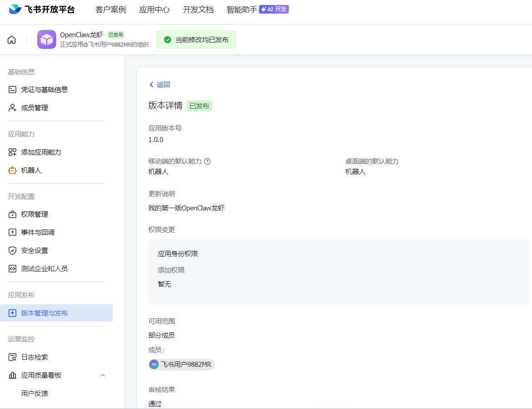Open 用户反馈 sub-item in sidebar
Viewport: 532px width, 409px height.
(34, 394)
